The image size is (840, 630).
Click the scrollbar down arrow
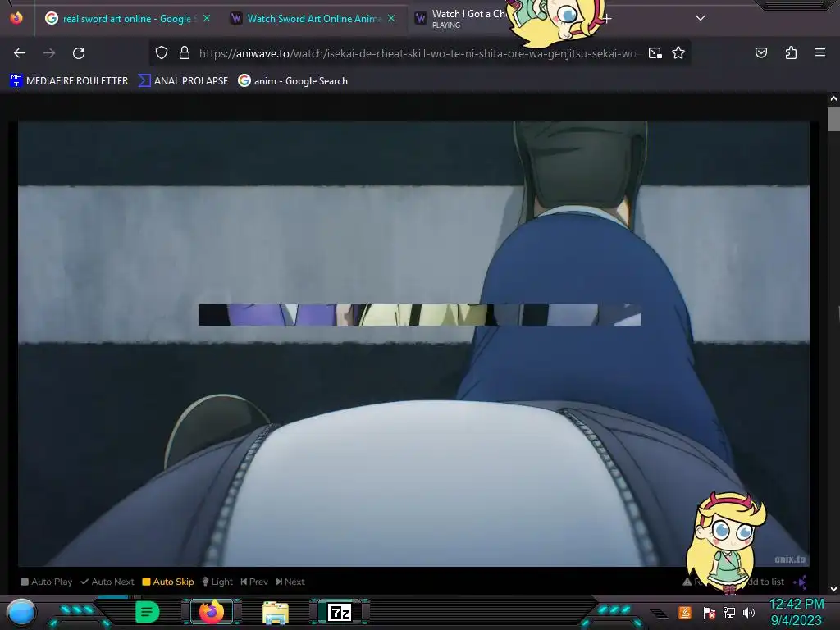click(833, 589)
